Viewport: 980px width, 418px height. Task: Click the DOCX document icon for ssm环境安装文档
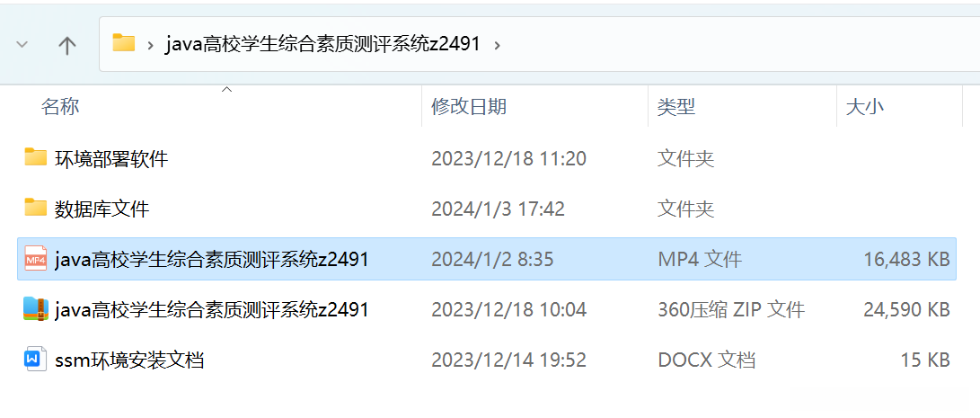[x=36, y=360]
